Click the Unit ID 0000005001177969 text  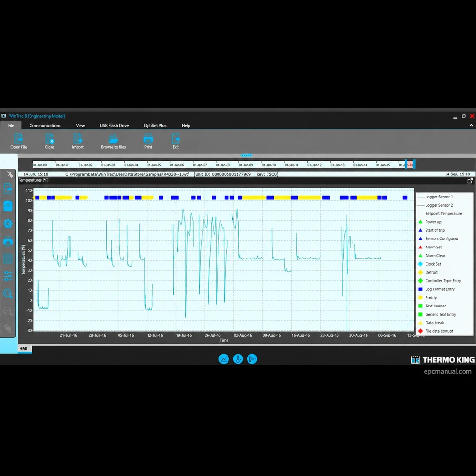222,174
